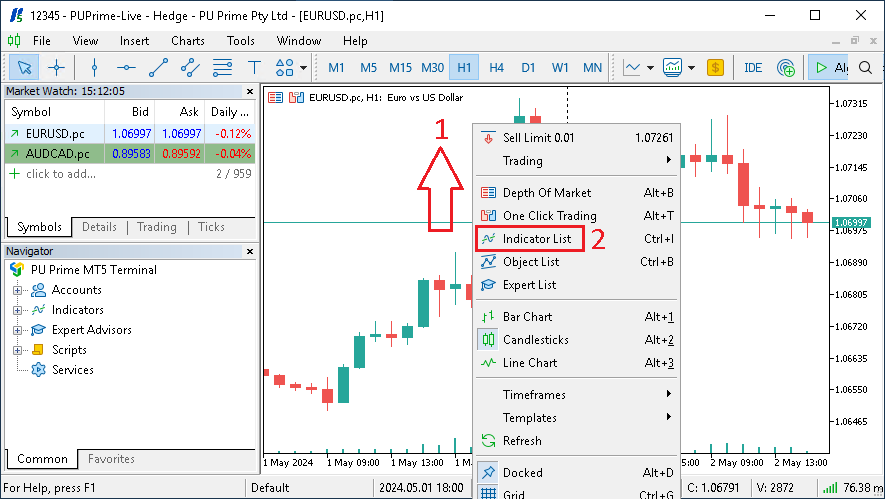Open the Charts menu

(x=188, y=41)
